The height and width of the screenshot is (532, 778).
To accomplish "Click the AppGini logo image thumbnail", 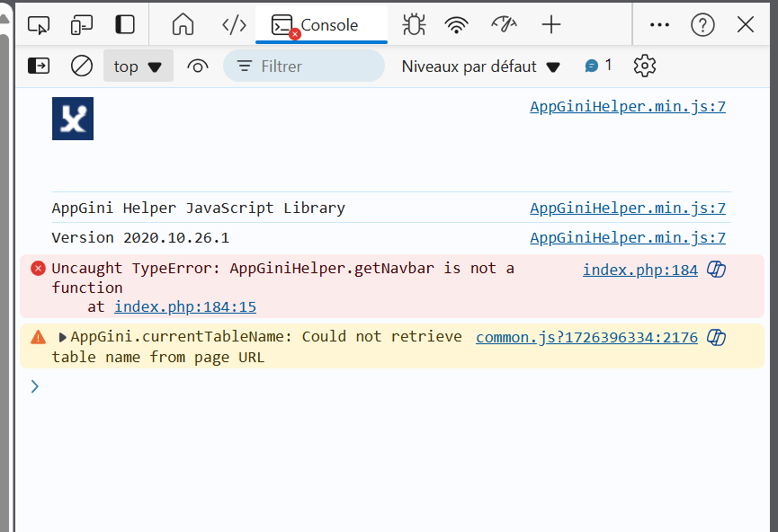I will coord(73,119).
